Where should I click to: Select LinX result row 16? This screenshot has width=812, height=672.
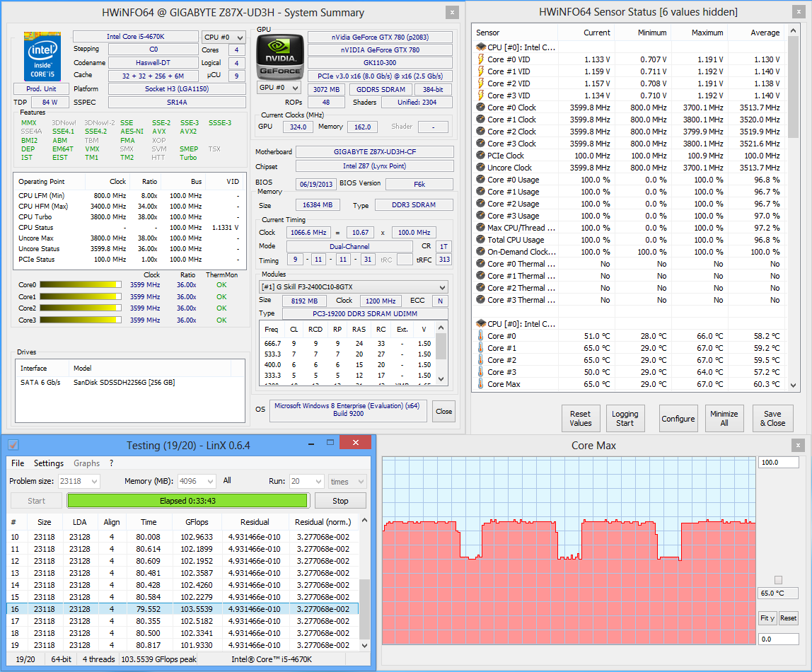pos(182,609)
